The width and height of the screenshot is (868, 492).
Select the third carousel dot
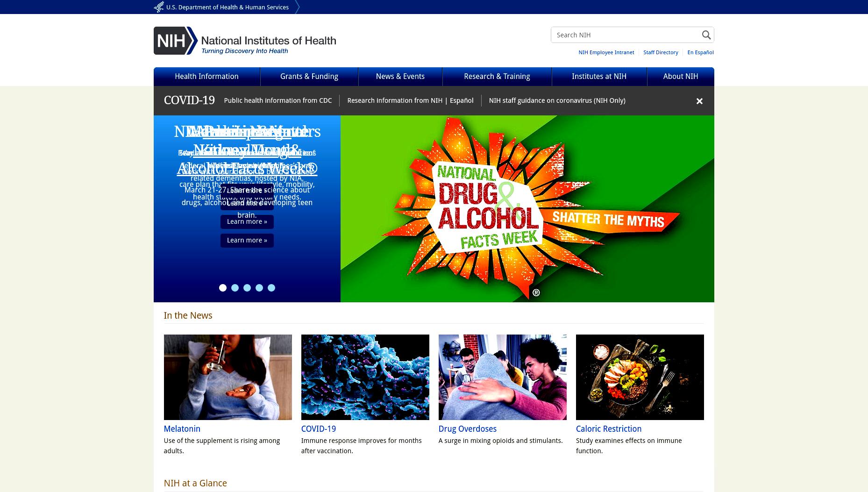(x=247, y=288)
